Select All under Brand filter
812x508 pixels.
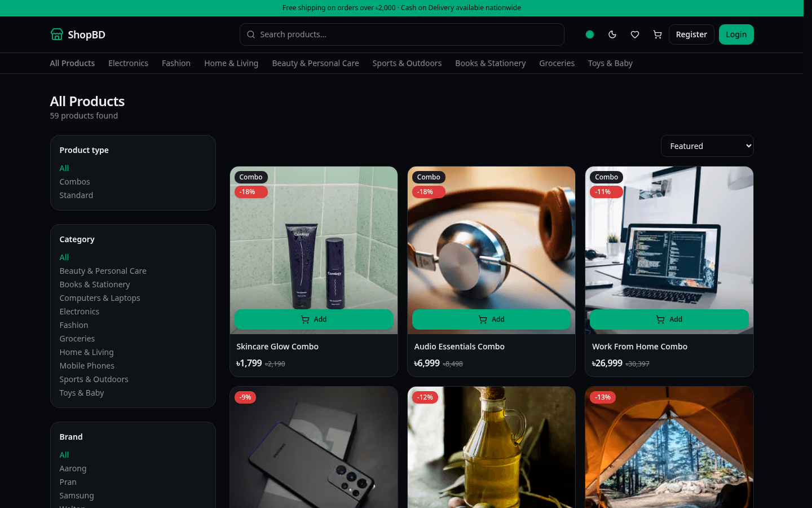coord(64,455)
